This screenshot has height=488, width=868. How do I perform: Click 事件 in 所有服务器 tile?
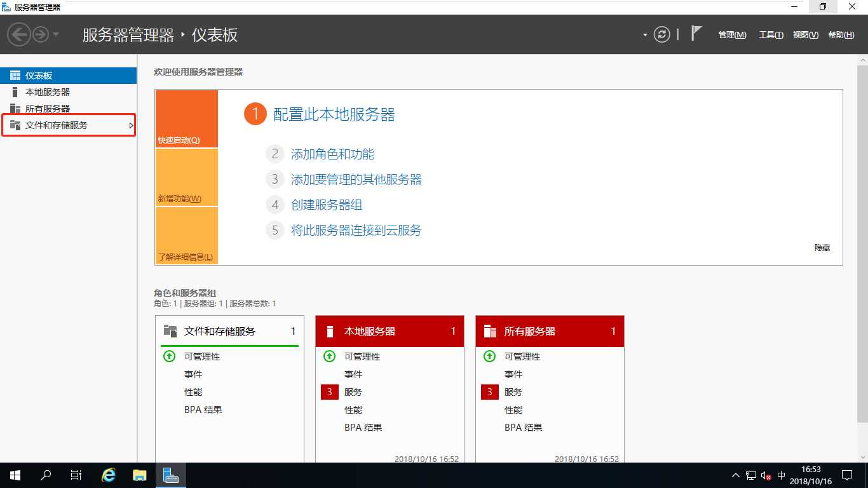513,374
